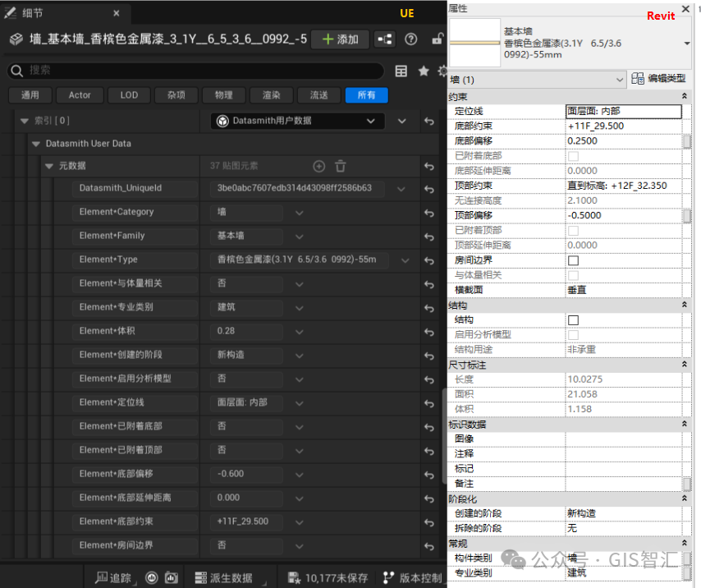Reset Element 底部偏移 row to default

[429, 475]
